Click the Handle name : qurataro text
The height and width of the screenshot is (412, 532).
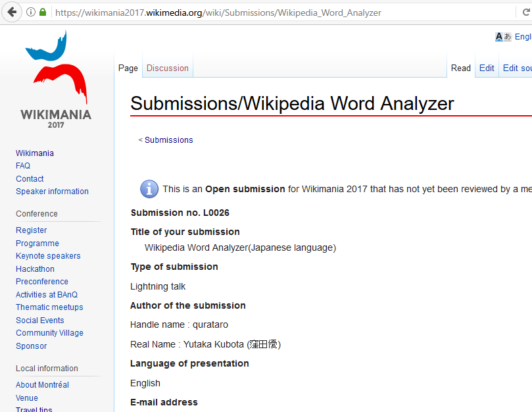point(179,324)
